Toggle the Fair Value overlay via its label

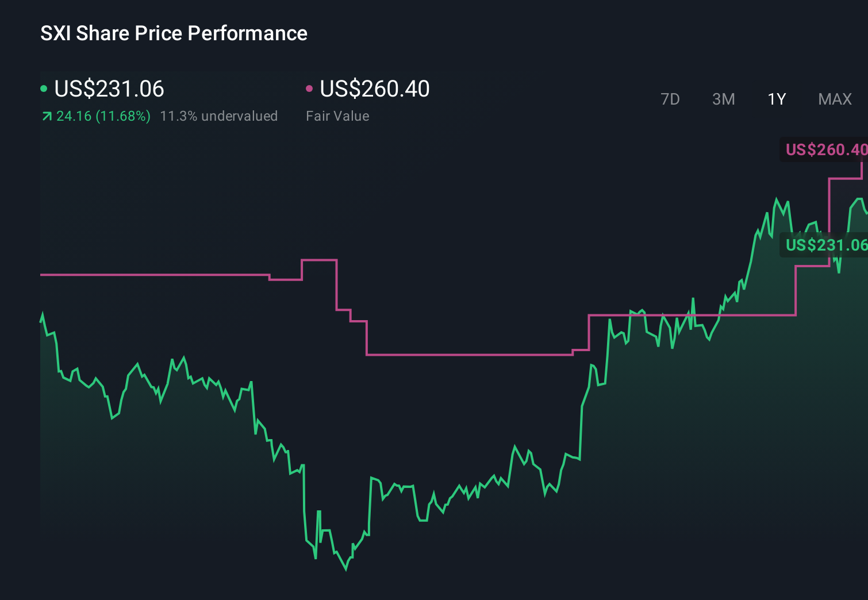tap(338, 116)
